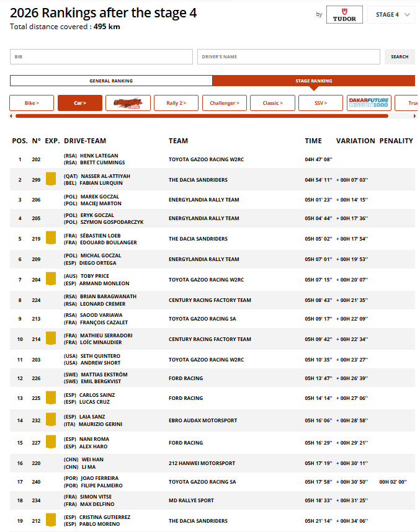Choose the Bike category button
This screenshot has height=532, width=420.
pos(32,103)
